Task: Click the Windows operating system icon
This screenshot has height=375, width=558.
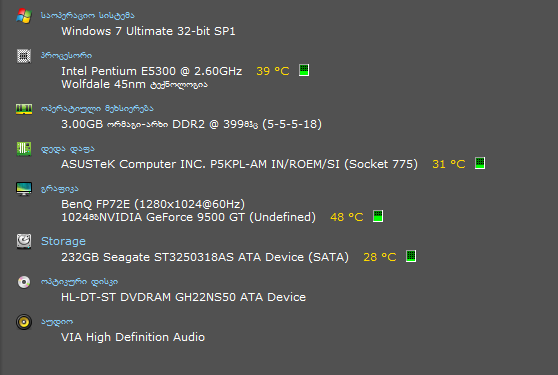Action: pyautogui.click(x=24, y=16)
